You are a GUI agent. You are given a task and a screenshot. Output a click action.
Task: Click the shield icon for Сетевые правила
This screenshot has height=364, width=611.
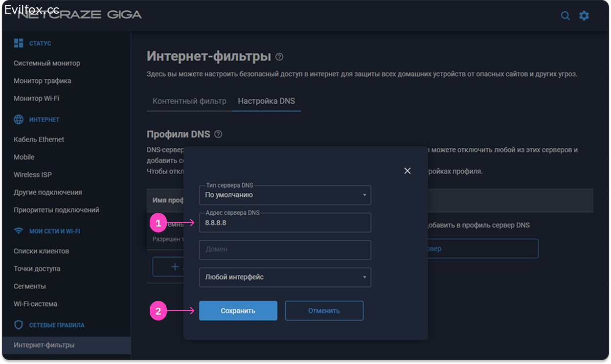tap(19, 325)
